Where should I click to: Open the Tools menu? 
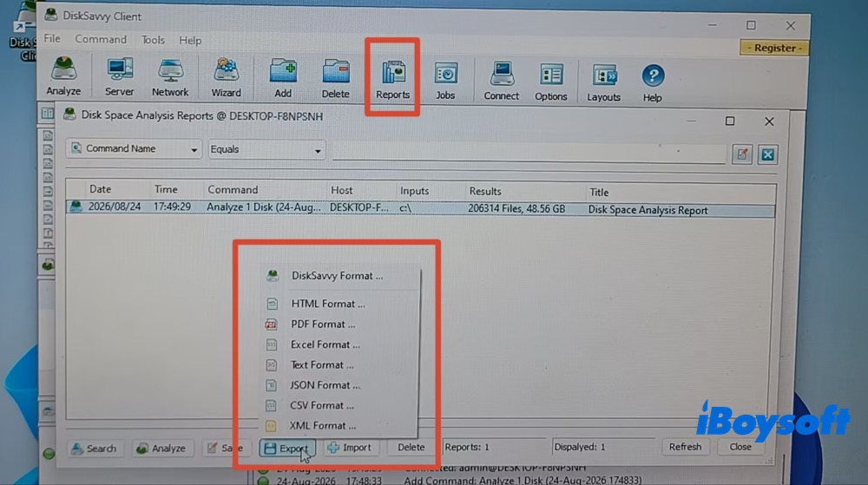pyautogui.click(x=153, y=40)
